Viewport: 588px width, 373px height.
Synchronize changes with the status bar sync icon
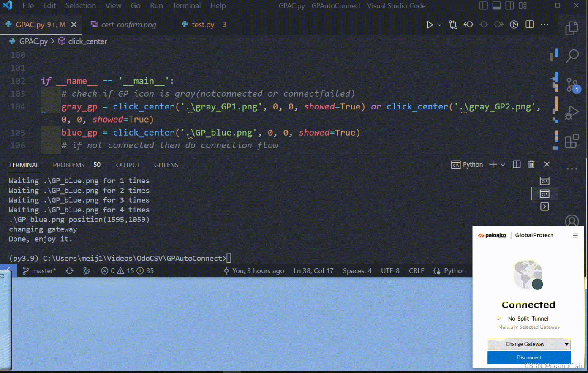click(70, 271)
